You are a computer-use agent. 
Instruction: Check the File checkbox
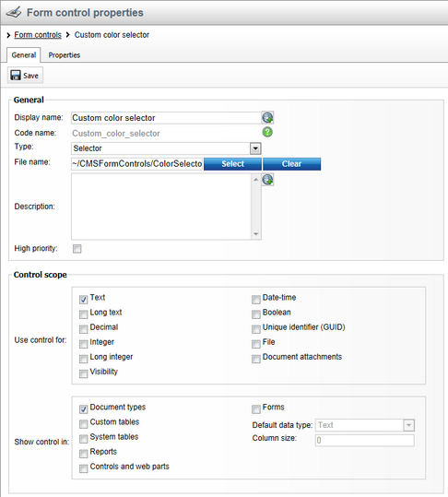click(256, 344)
